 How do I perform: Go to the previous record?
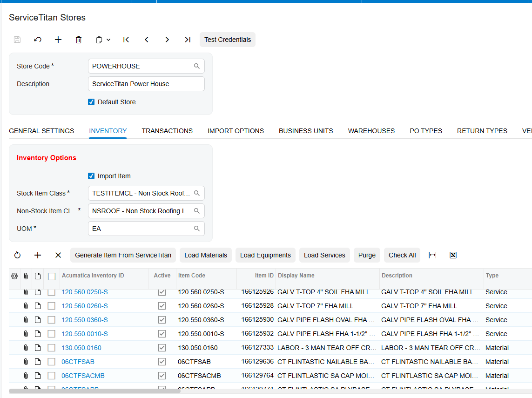coord(147,40)
